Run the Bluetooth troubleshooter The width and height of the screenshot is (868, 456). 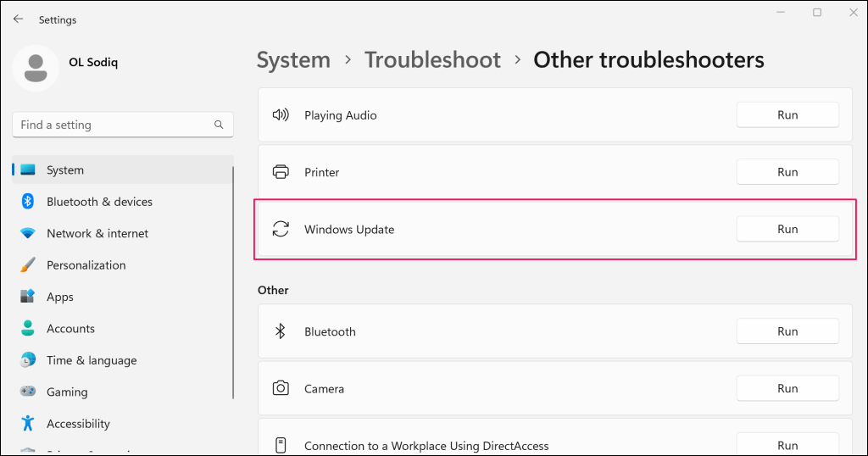(x=787, y=331)
